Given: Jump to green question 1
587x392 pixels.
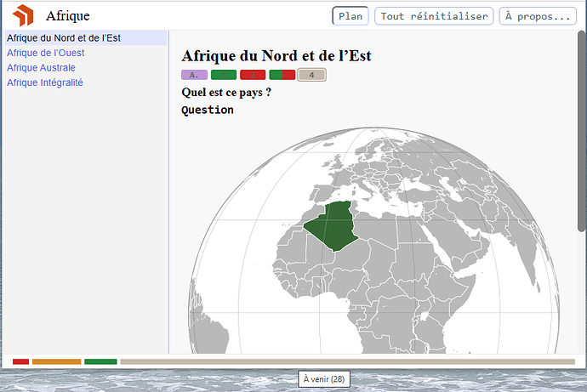Looking at the screenshot, I should point(224,75).
